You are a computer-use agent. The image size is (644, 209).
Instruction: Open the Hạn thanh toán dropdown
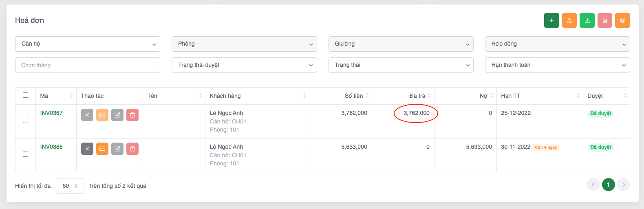(557, 65)
